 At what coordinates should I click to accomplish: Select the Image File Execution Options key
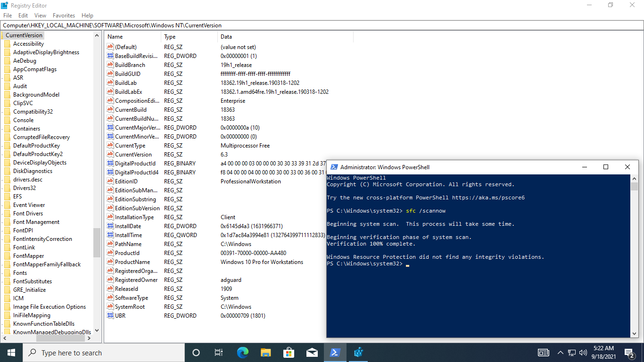pos(50,307)
